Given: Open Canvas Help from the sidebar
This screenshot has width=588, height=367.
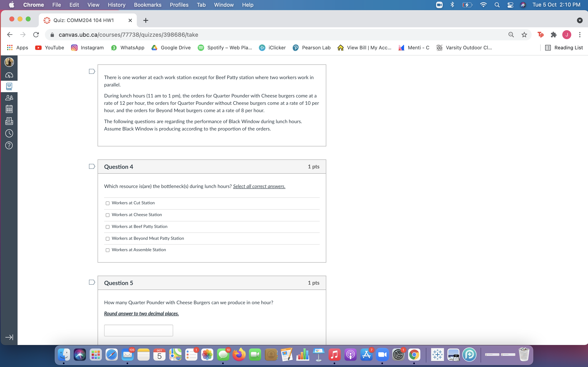Looking at the screenshot, I should click(9, 145).
